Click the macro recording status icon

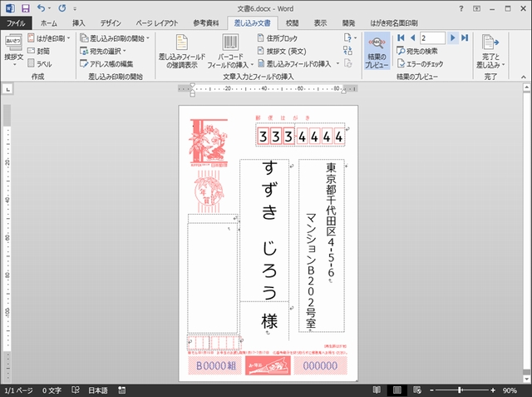pyautogui.click(x=122, y=390)
